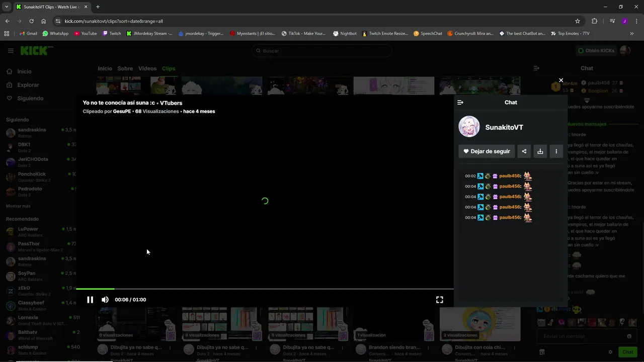Open sandraskins Roblox followed channel

click(40, 133)
